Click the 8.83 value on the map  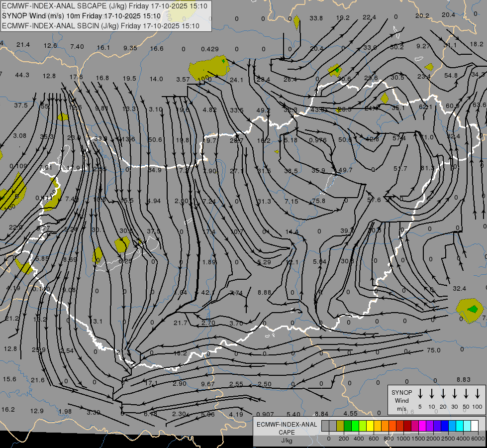point(464,379)
